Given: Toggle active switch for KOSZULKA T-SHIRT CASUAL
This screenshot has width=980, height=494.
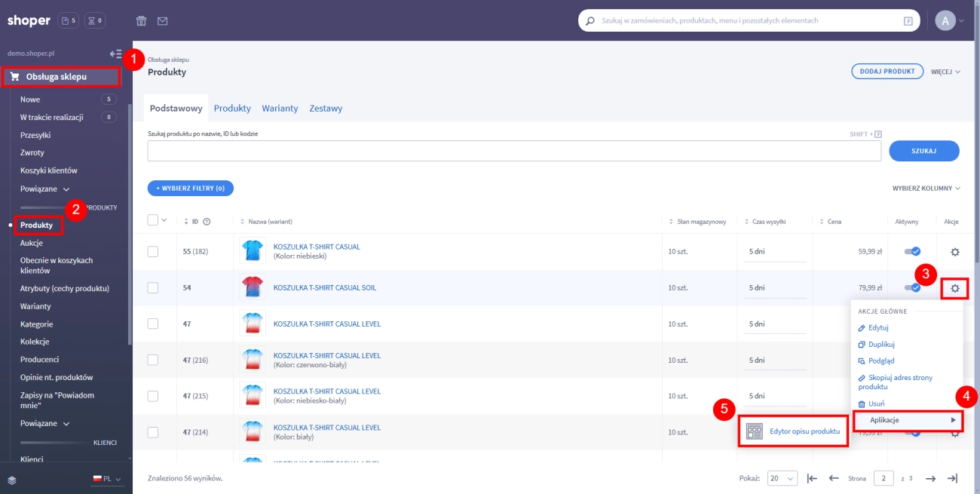Looking at the screenshot, I should pos(912,252).
